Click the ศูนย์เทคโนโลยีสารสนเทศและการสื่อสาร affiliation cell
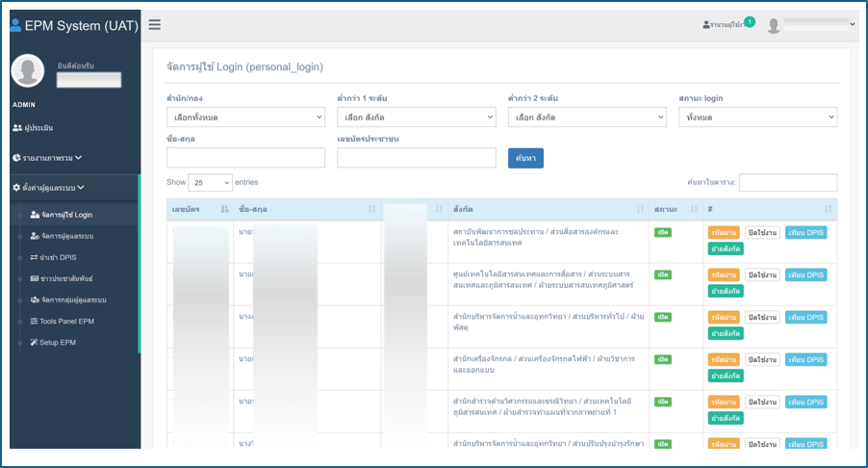This screenshot has width=868, height=468. pos(543,279)
